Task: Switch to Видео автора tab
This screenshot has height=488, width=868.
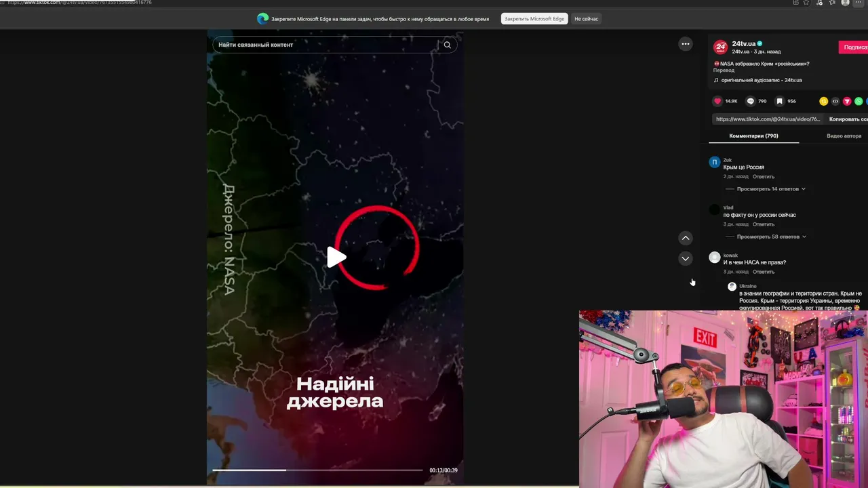Action: point(844,136)
